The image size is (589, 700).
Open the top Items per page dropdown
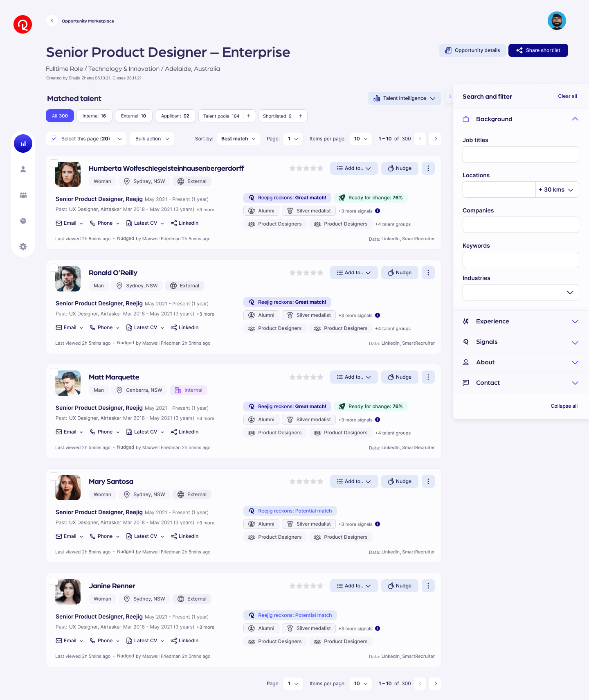361,139
